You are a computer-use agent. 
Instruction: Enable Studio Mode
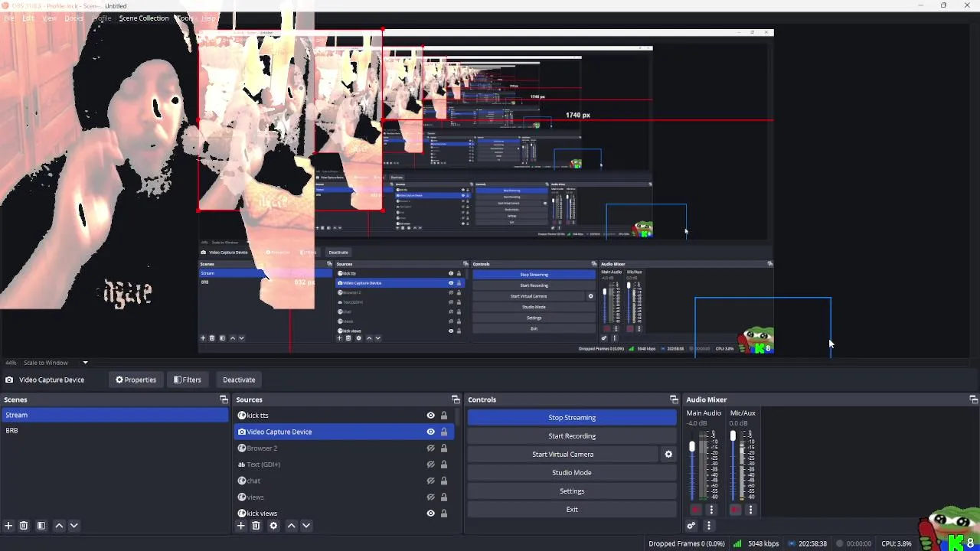click(x=572, y=473)
